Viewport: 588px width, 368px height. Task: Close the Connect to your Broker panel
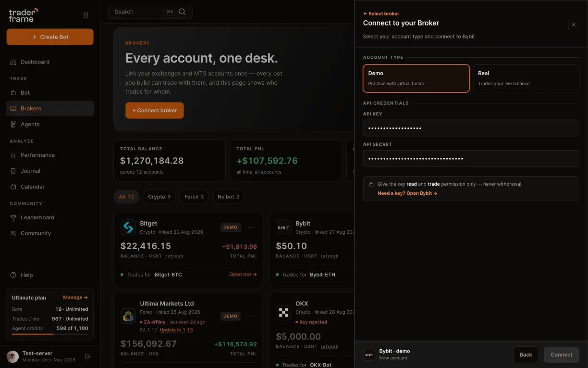574,25
